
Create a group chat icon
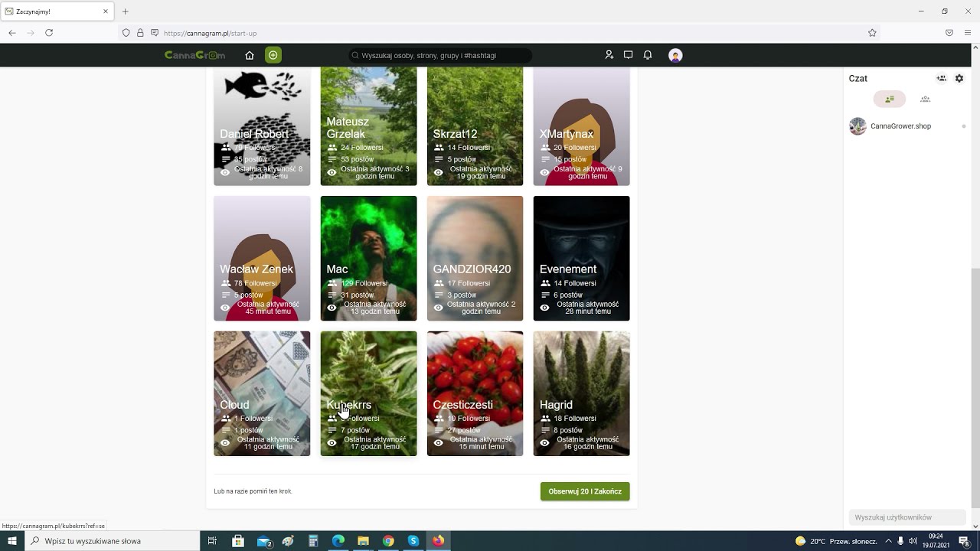point(942,78)
